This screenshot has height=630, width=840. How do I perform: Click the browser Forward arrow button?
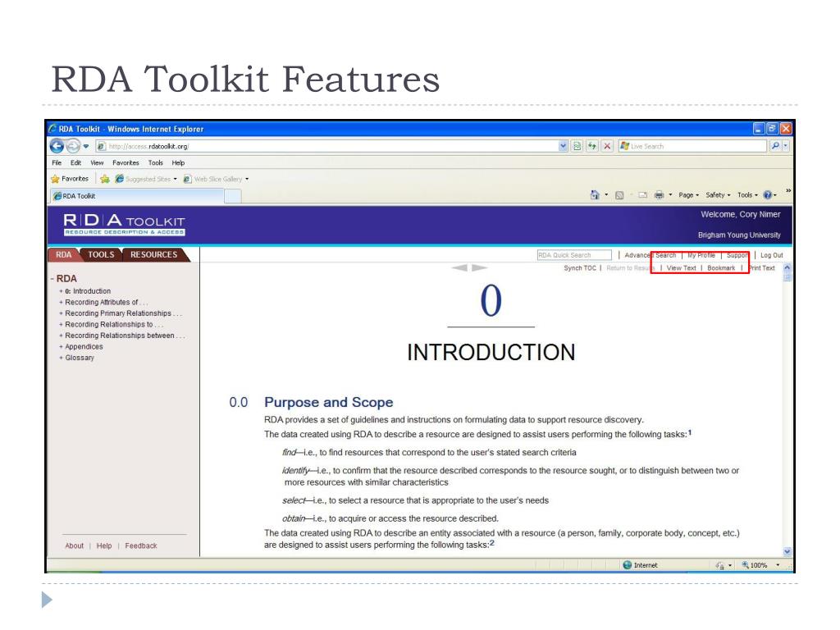[73, 146]
